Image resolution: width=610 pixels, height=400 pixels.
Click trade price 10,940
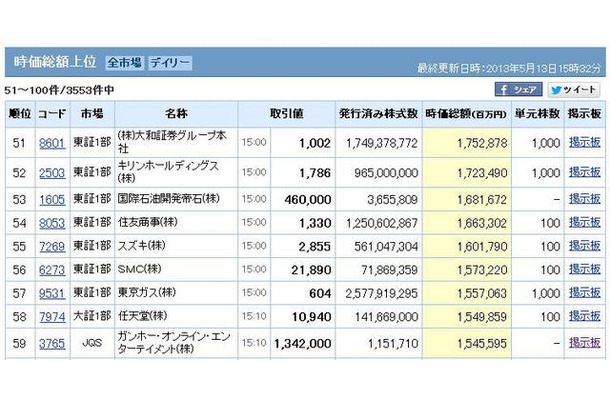pos(312,317)
